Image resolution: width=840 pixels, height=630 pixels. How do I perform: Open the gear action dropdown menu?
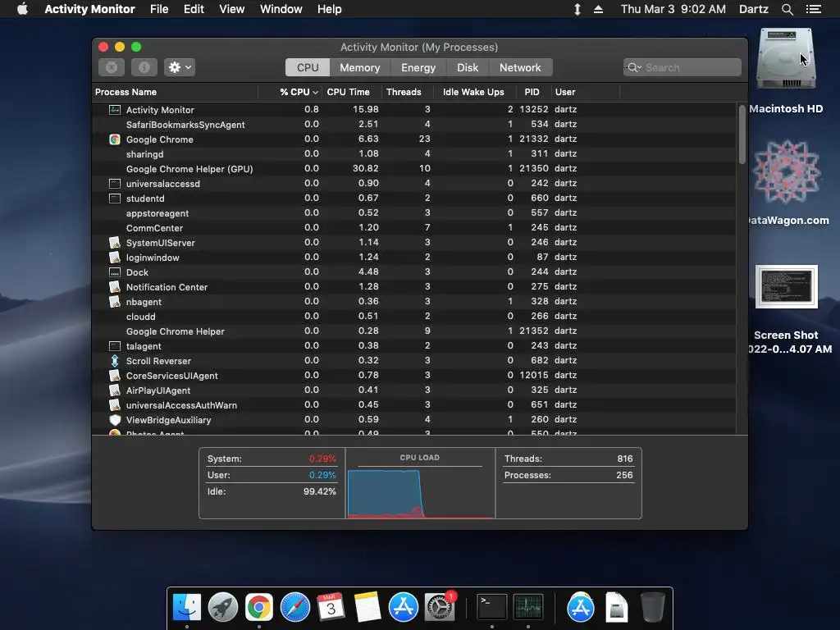(180, 67)
